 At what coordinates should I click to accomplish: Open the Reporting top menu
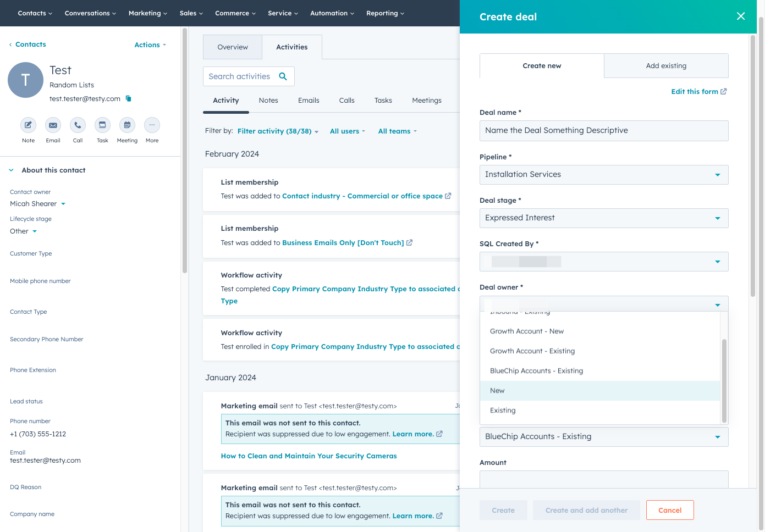coord(385,13)
